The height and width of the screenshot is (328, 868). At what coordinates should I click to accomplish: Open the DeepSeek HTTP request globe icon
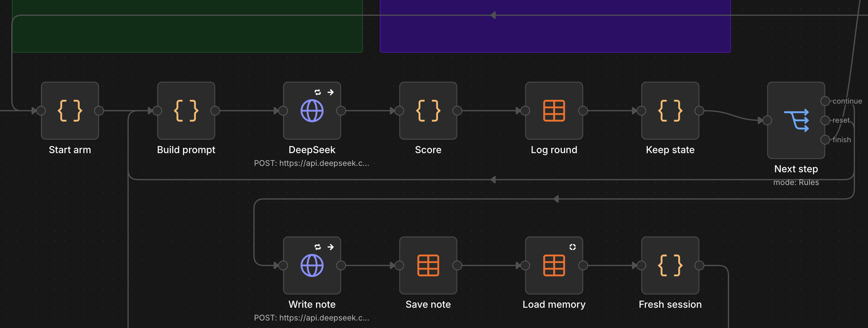tap(312, 111)
